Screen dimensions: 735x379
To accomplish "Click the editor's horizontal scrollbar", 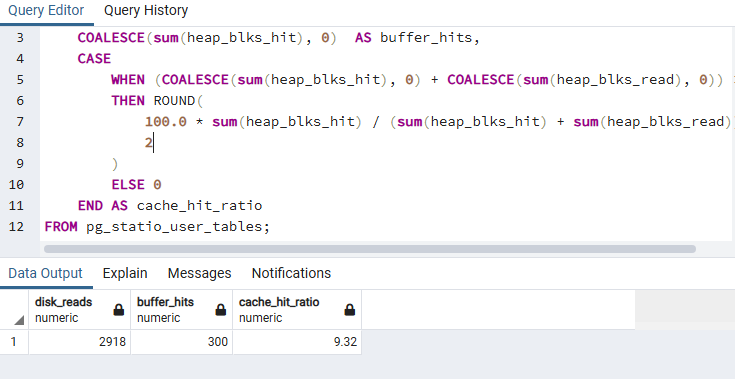I will click(370, 249).
